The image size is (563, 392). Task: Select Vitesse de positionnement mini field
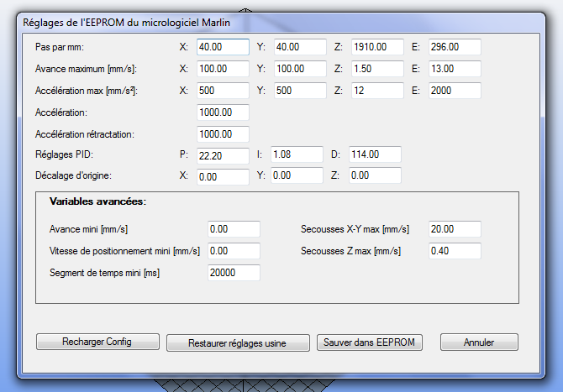(x=234, y=251)
